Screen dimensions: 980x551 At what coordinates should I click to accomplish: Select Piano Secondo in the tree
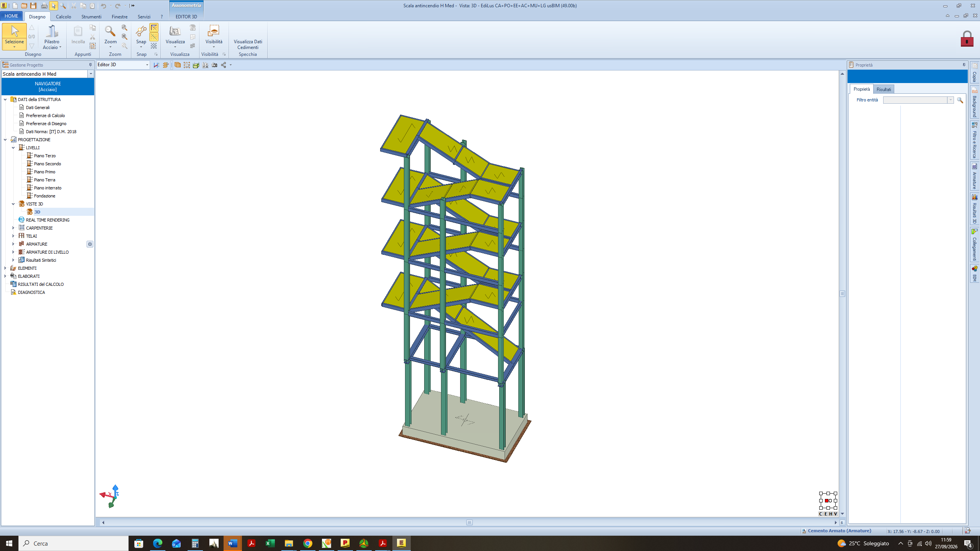47,164
